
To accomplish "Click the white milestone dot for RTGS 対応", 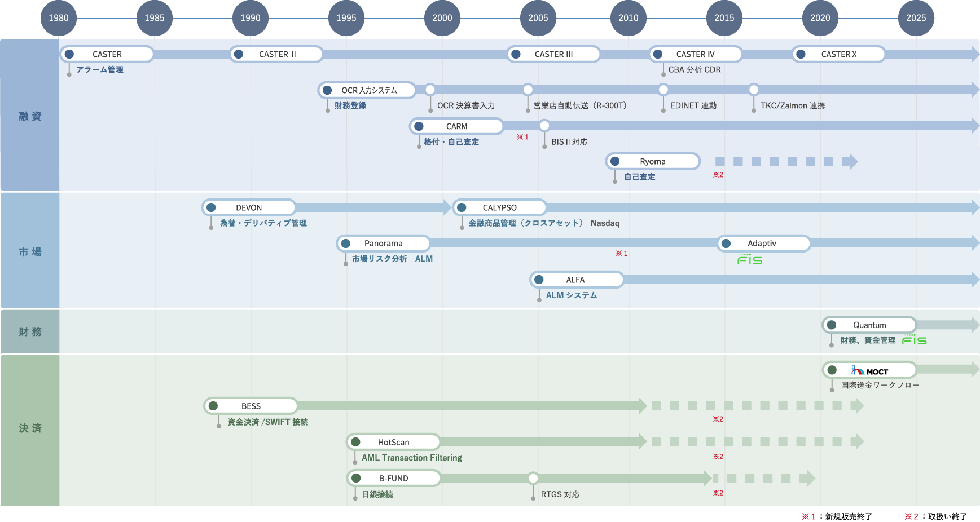I will pos(533,479).
